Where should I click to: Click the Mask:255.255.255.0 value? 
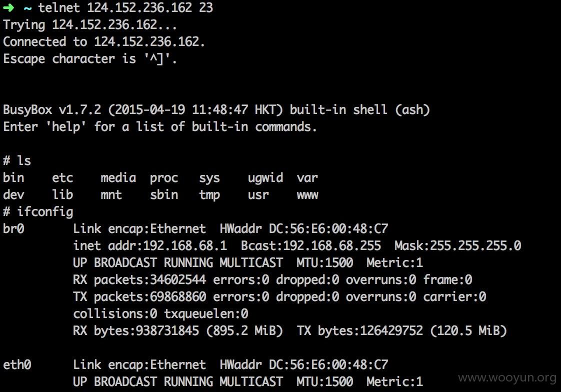[457, 245]
